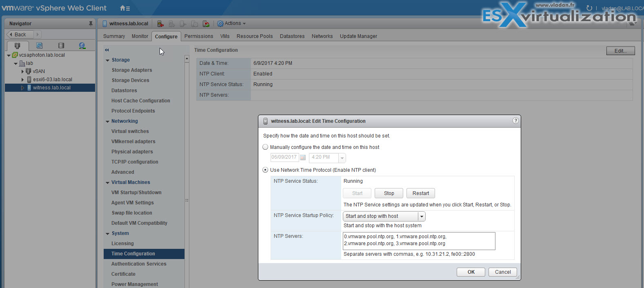Select Use Network Time Protocol option
The height and width of the screenshot is (288, 644).
point(265,170)
